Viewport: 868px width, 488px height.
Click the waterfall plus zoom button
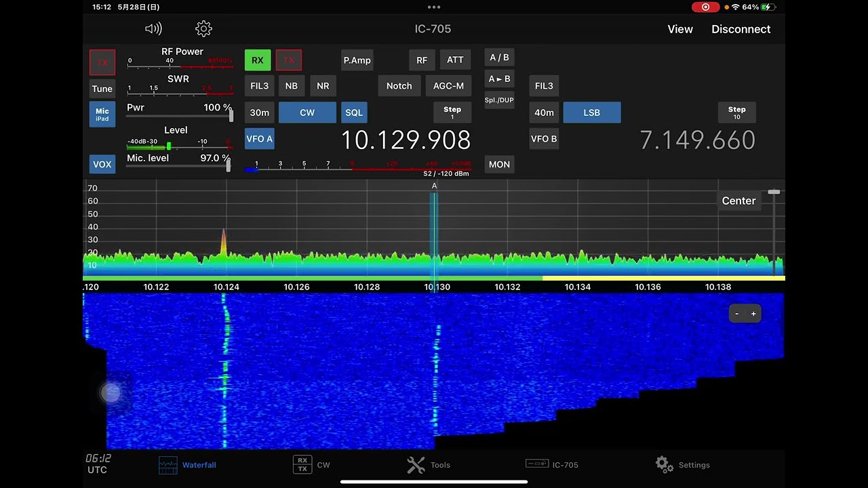753,314
